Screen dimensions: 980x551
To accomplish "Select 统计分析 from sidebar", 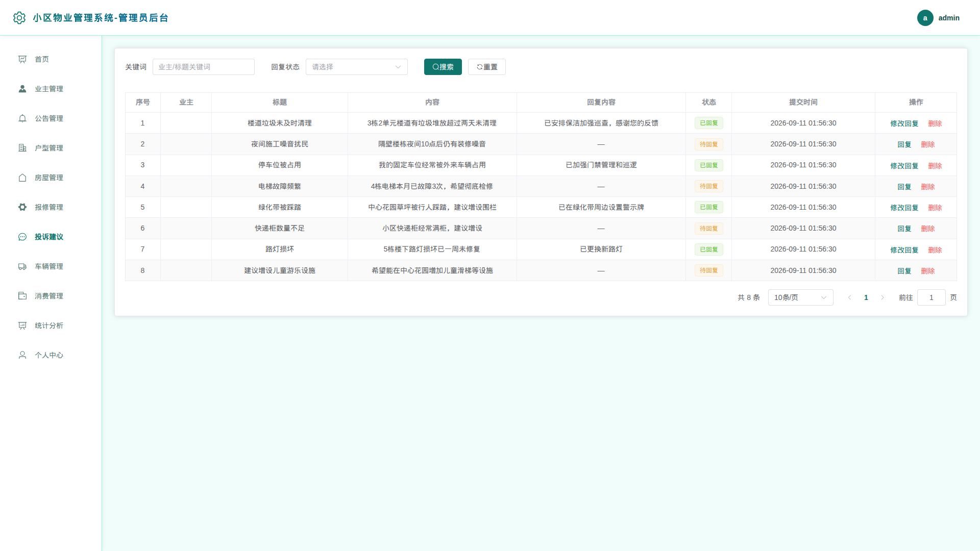I will click(51, 325).
